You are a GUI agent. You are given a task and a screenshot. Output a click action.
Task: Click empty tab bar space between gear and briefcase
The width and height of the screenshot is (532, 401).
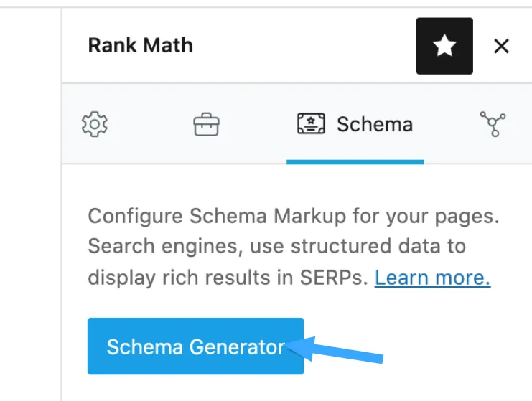click(150, 124)
